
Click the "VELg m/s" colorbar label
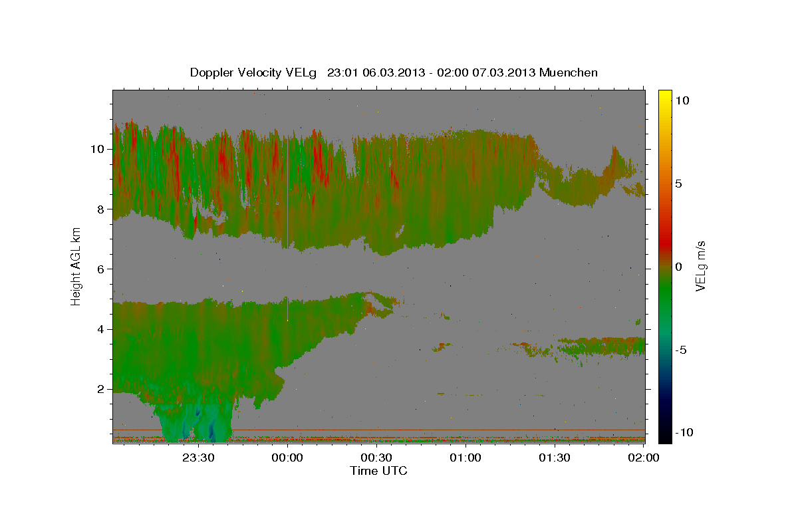[701, 265]
